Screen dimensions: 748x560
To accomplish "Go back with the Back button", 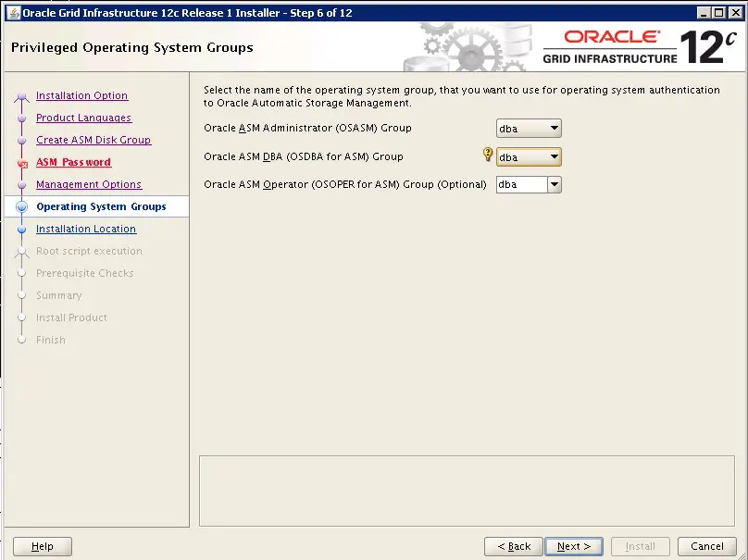I will [x=514, y=546].
